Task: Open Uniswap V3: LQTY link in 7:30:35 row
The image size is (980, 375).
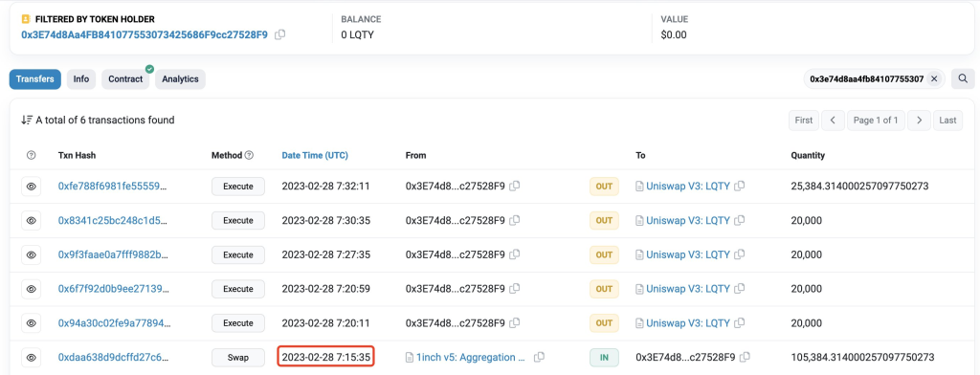Action: [x=687, y=221]
